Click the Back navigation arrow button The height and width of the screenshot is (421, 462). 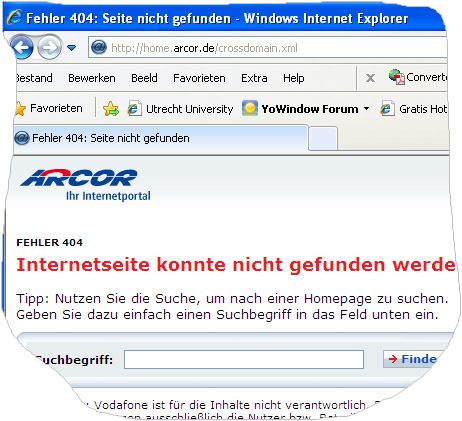(x=22, y=48)
